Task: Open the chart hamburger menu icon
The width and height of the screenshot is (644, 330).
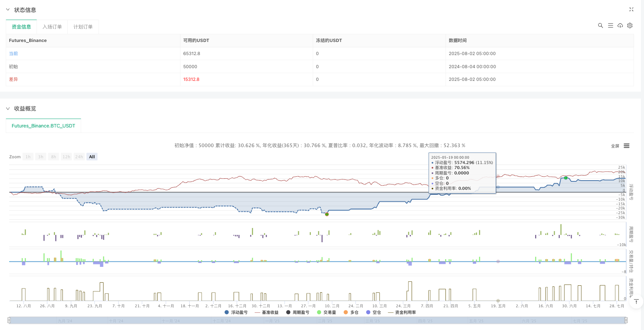Action: [x=627, y=146]
